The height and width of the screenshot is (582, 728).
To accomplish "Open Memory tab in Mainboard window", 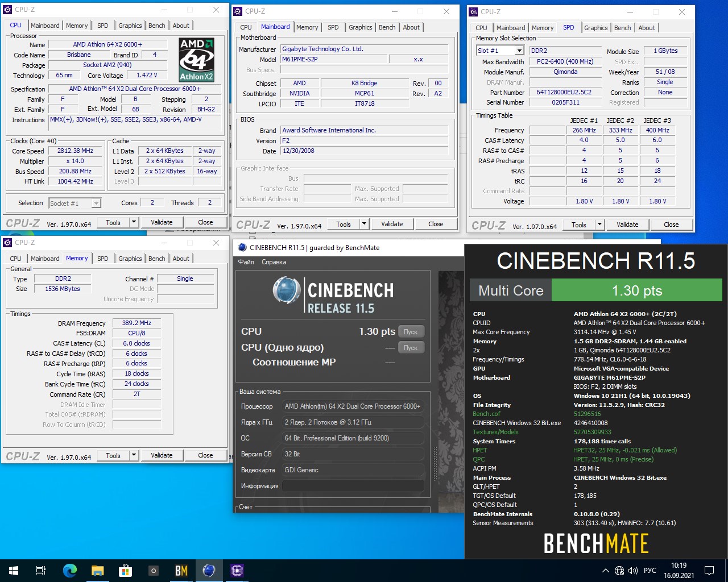I will click(x=307, y=27).
